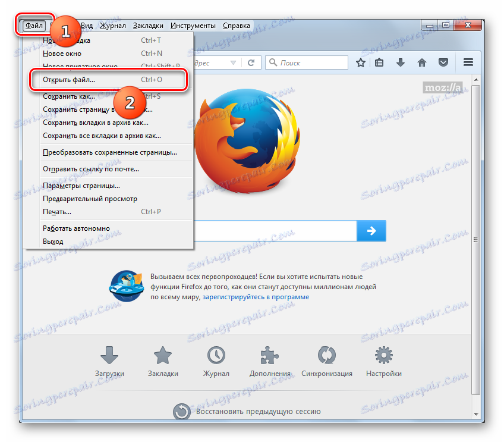Click the Firefox logo on start page
Image resolution: width=504 pixels, height=442 pixels.
click(x=247, y=141)
